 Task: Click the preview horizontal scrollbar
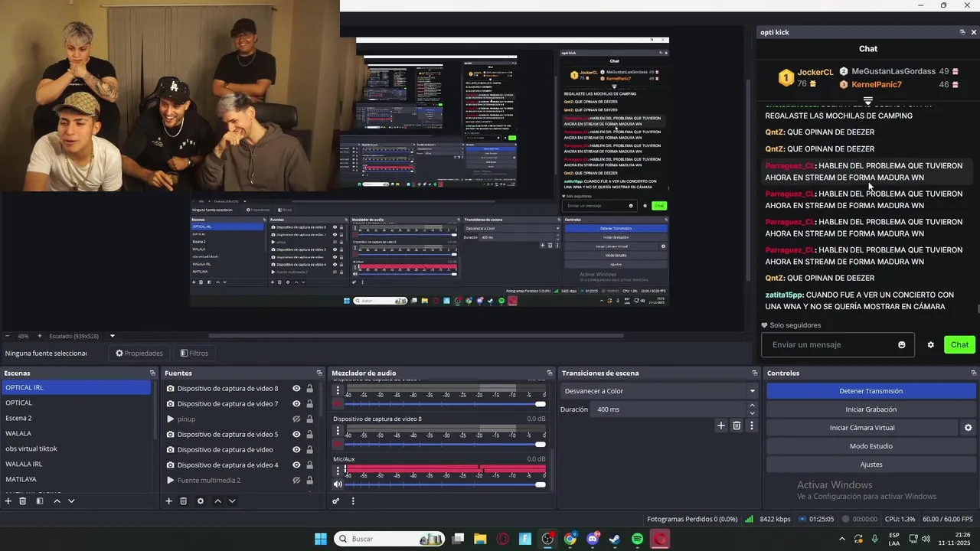pyautogui.click(x=416, y=335)
